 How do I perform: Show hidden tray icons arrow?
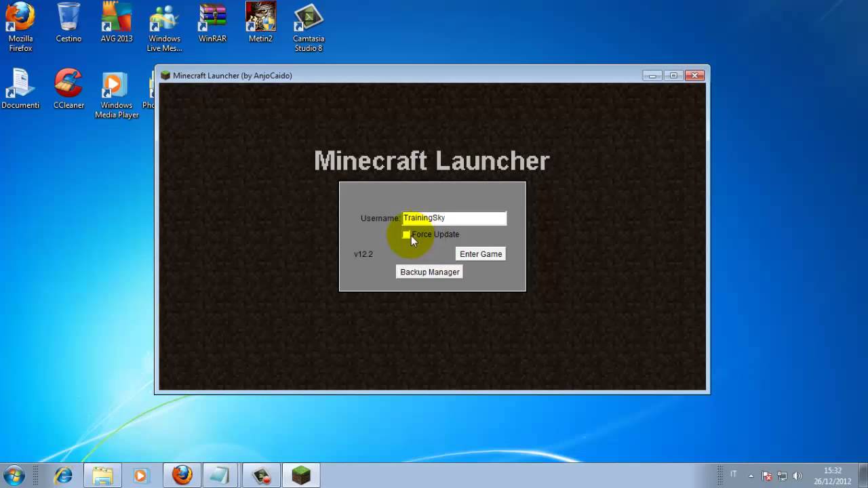(751, 476)
